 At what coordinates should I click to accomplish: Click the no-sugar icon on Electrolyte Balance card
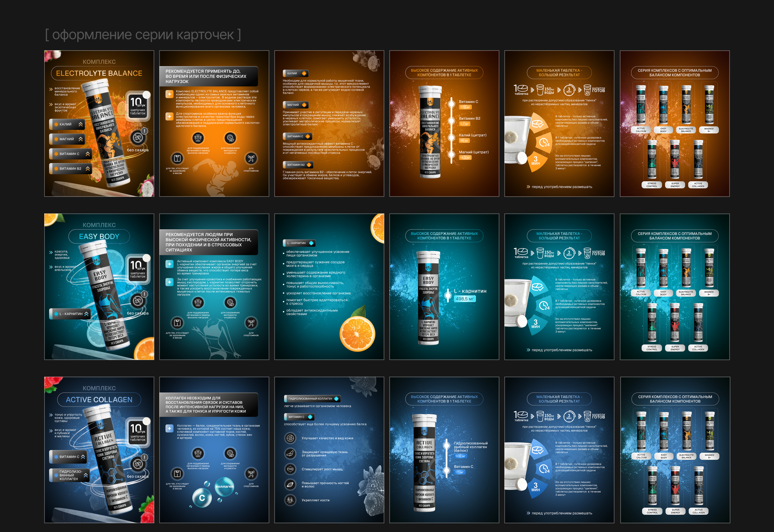click(138, 138)
